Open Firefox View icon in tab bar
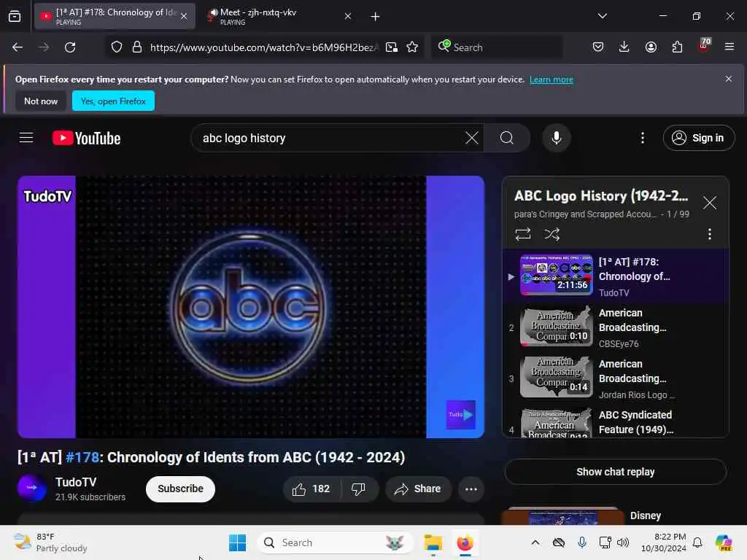The height and width of the screenshot is (560, 747). (15, 17)
